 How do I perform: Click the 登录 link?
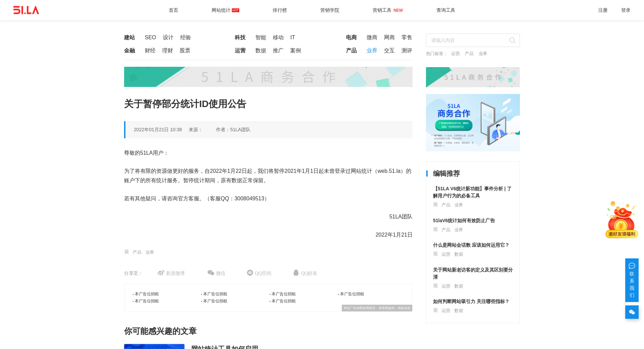(626, 10)
